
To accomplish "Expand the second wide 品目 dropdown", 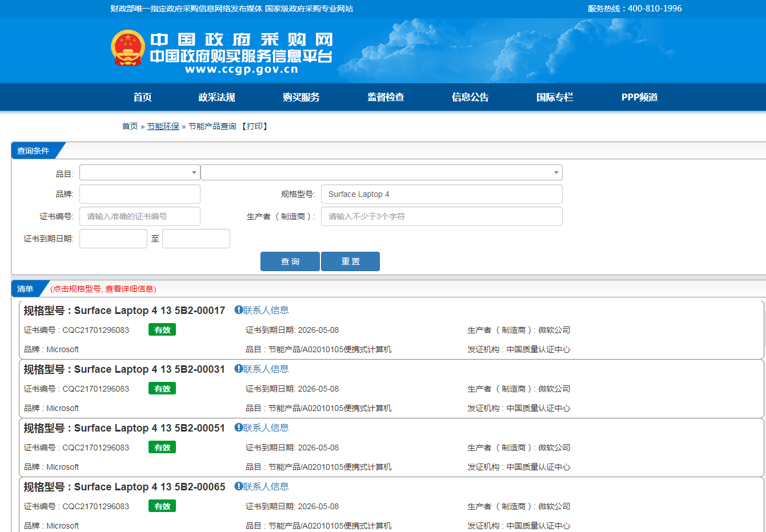I will [381, 172].
